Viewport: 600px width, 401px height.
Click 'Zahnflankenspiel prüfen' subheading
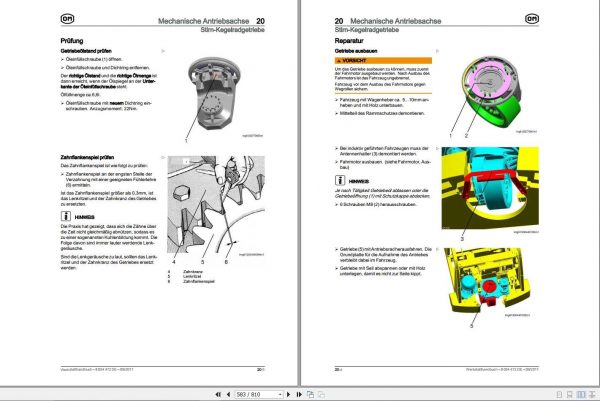pyautogui.click(x=87, y=157)
